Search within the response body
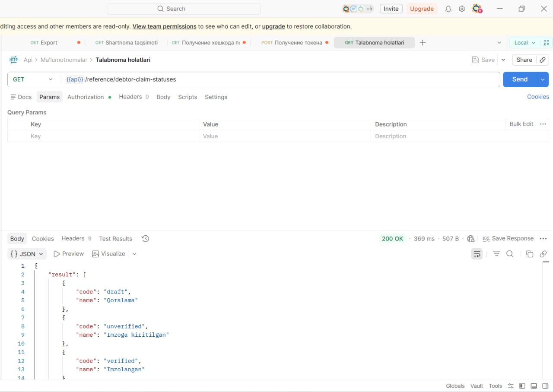Screen dimensions: 553x392 click(510, 254)
